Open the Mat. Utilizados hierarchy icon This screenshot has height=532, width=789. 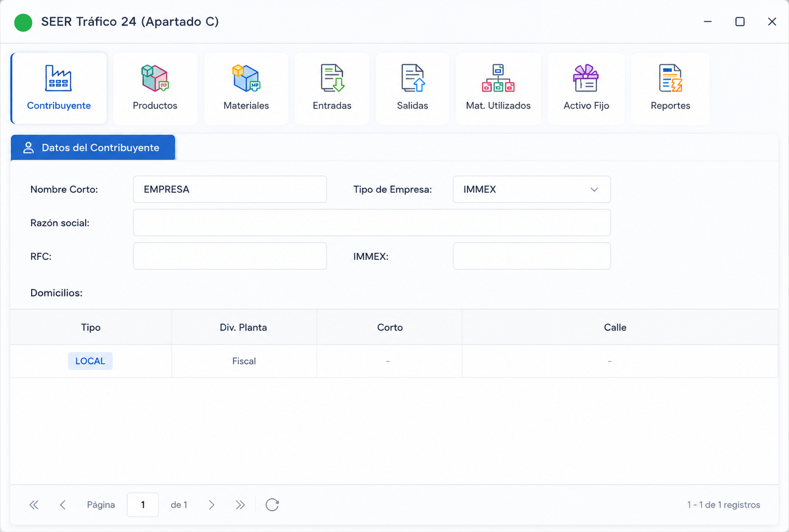coord(498,88)
